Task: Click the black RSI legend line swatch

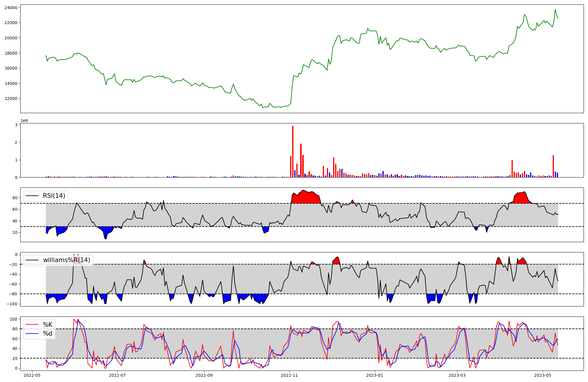Action: [x=32, y=196]
